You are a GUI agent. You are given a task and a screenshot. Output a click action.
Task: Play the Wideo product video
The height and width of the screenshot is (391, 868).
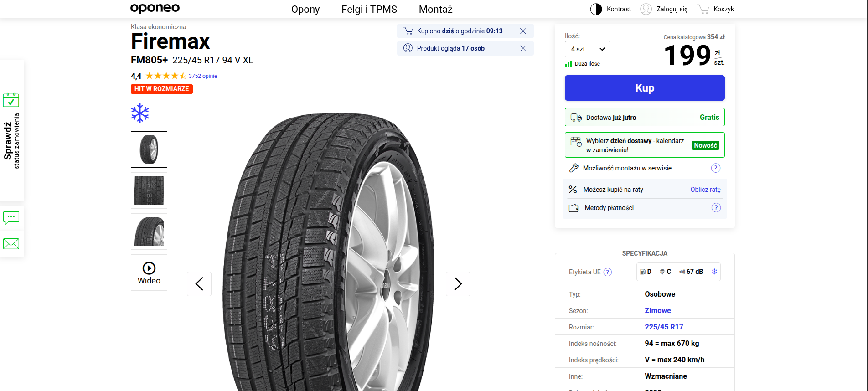click(149, 273)
